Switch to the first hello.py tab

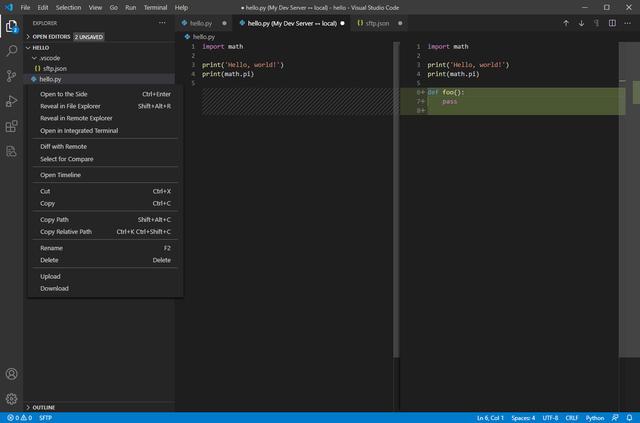(x=201, y=23)
